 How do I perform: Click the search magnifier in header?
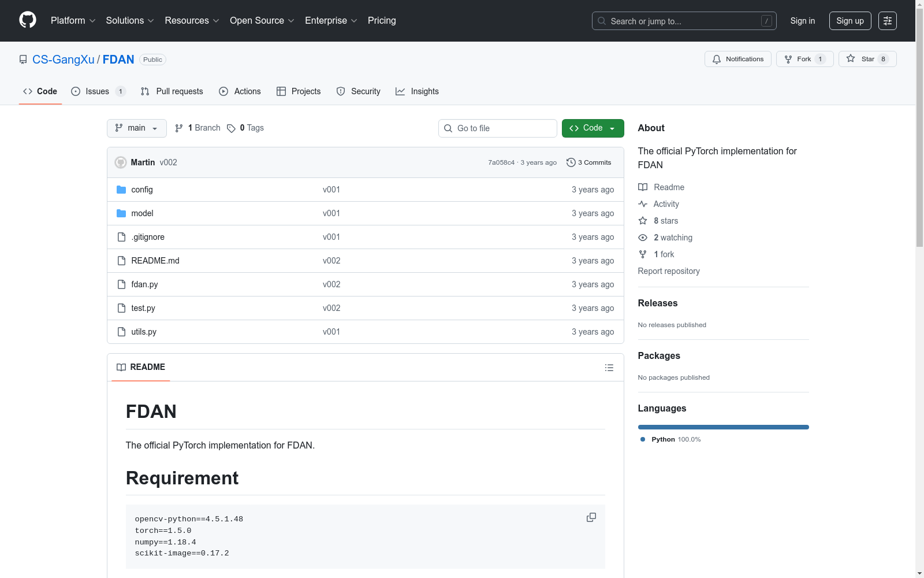coord(602,21)
